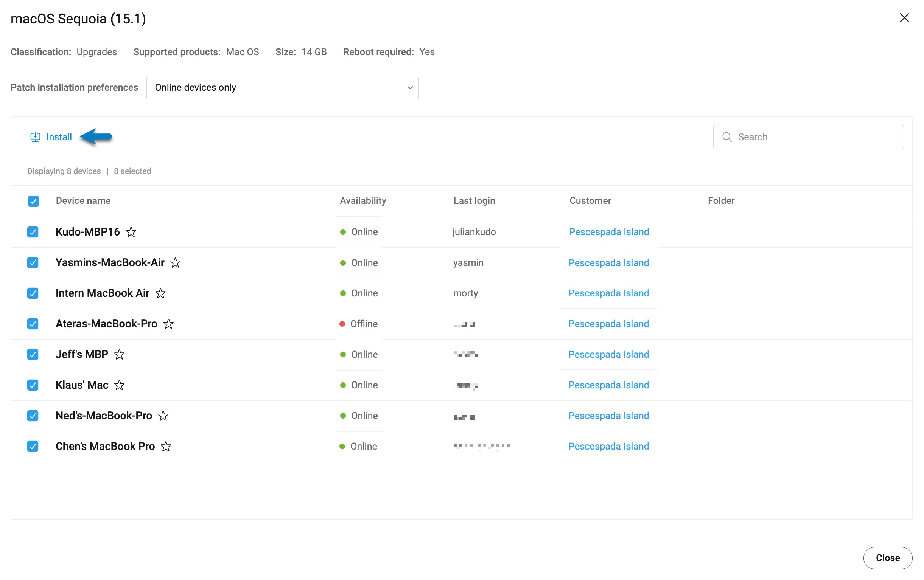Deselect Klaus' Mac checkbox

33,385
